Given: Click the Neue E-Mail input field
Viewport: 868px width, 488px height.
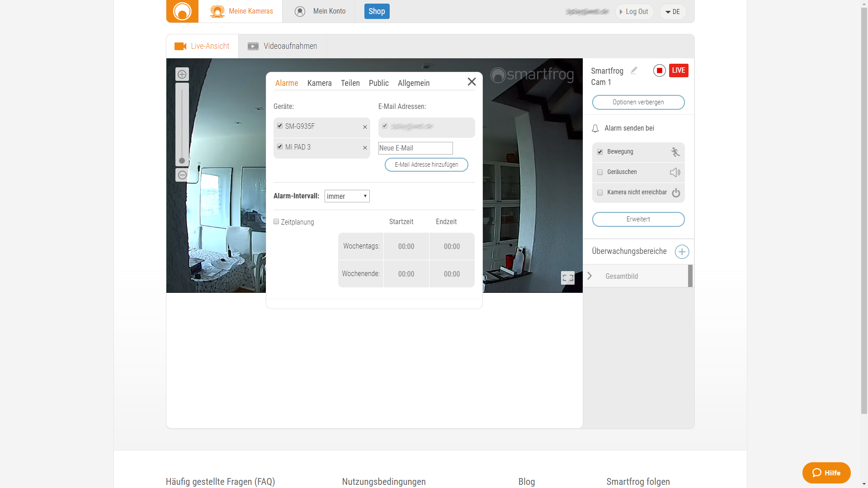Looking at the screenshot, I should tap(415, 148).
